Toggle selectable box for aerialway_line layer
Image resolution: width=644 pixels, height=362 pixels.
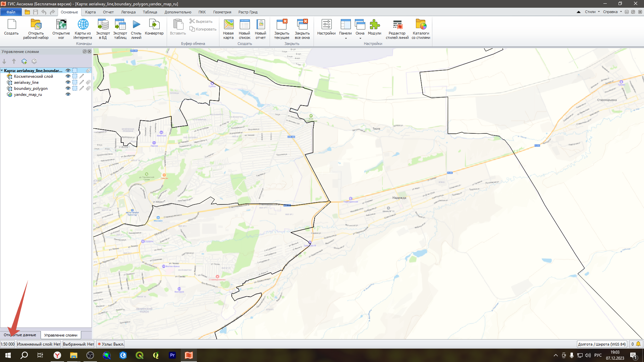coord(75,82)
